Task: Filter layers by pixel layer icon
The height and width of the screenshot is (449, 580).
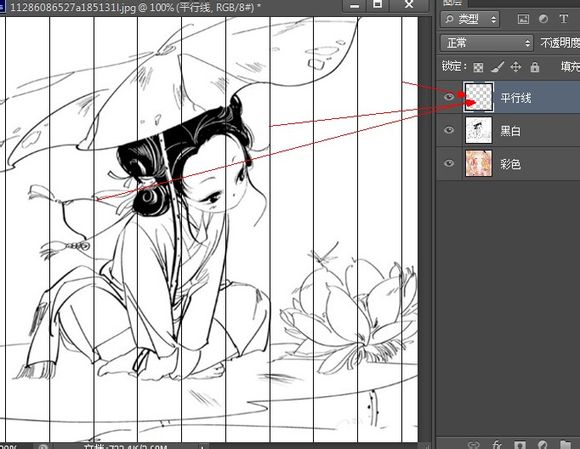Action: (x=523, y=19)
